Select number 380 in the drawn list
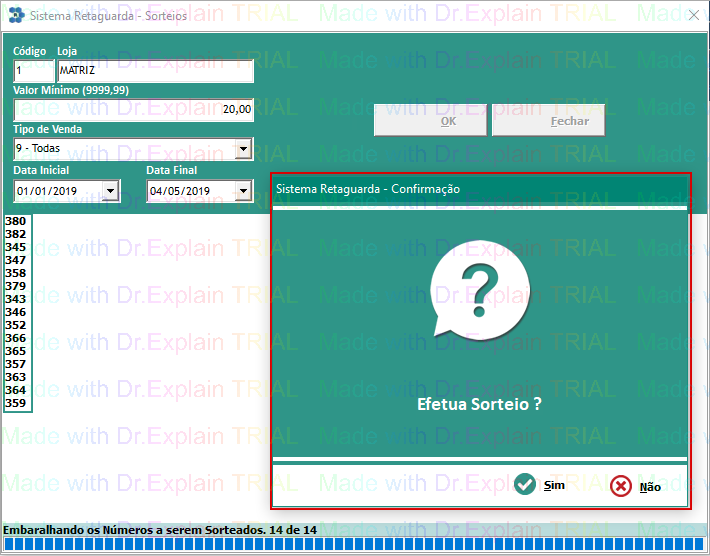 16,221
